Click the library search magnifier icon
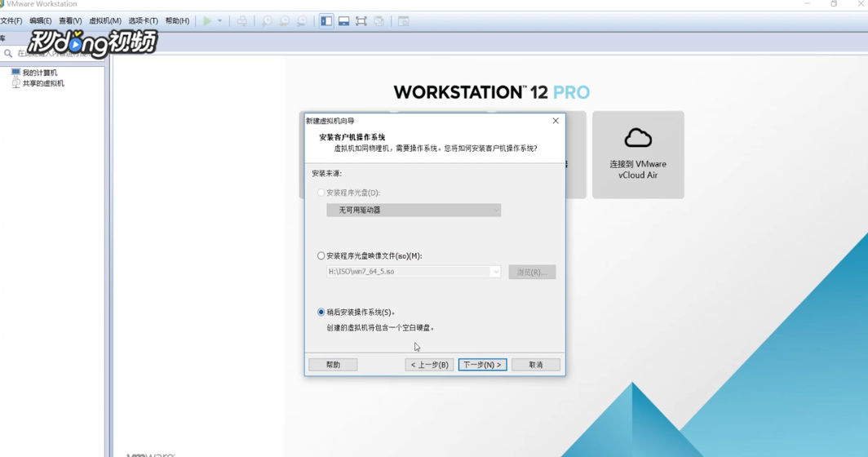 point(8,53)
